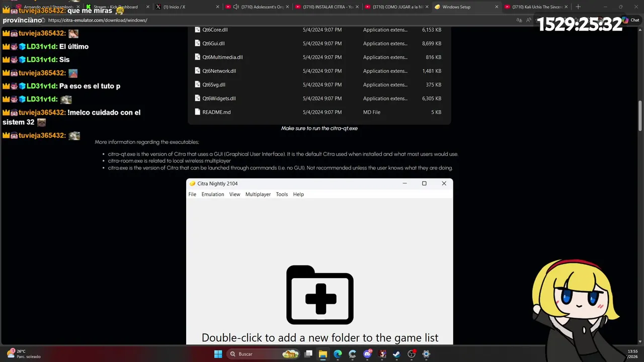This screenshot has height=362, width=644.
Task: Open the View menu in Citra
Action: pyautogui.click(x=234, y=194)
